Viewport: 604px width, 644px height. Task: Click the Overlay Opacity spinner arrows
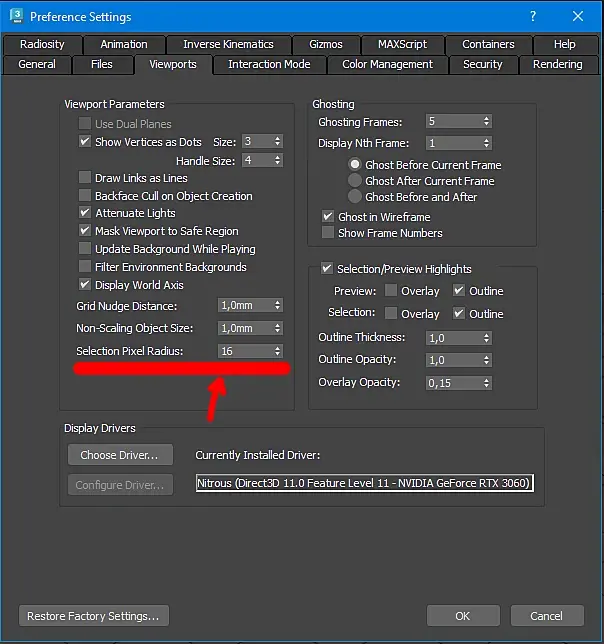click(x=486, y=383)
